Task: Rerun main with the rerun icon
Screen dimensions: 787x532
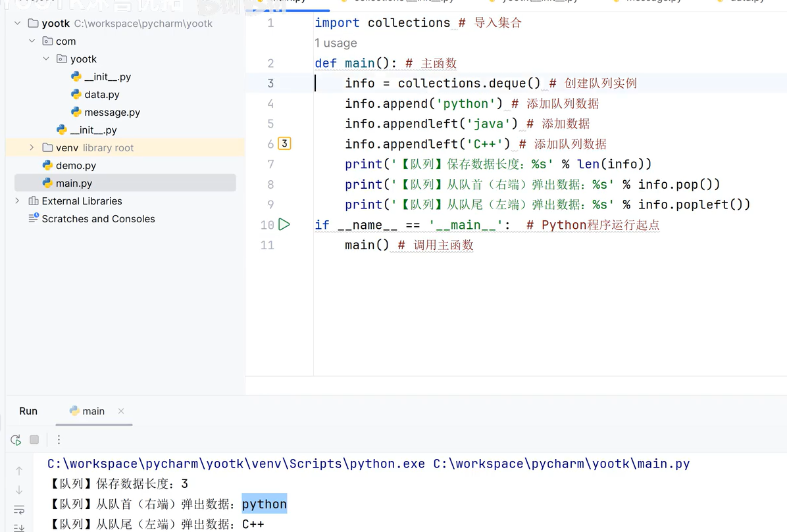Action: tap(16, 440)
